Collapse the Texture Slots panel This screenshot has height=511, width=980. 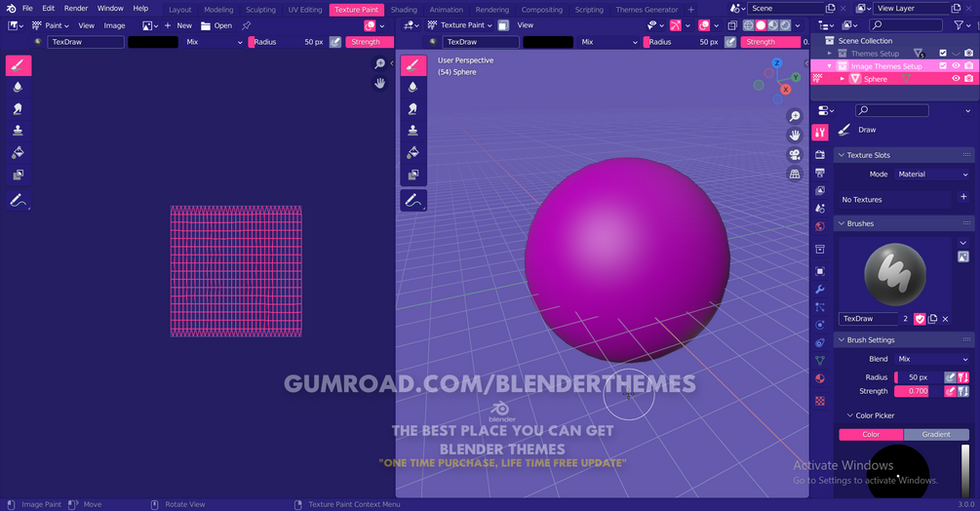842,155
